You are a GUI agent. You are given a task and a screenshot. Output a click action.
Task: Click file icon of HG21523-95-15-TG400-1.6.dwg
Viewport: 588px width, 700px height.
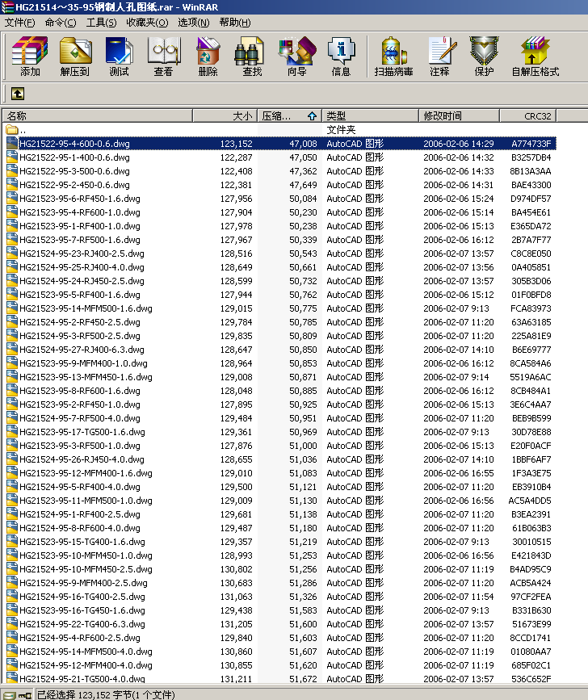(12, 542)
